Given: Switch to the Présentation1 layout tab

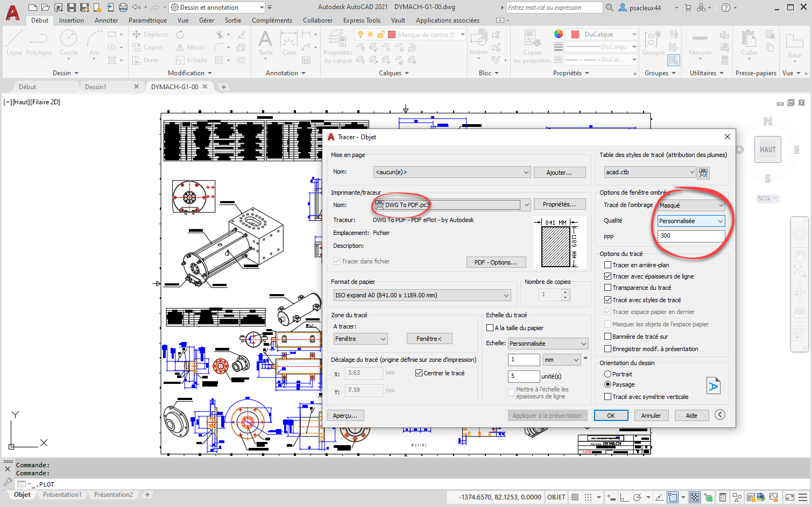Looking at the screenshot, I should point(62,495).
